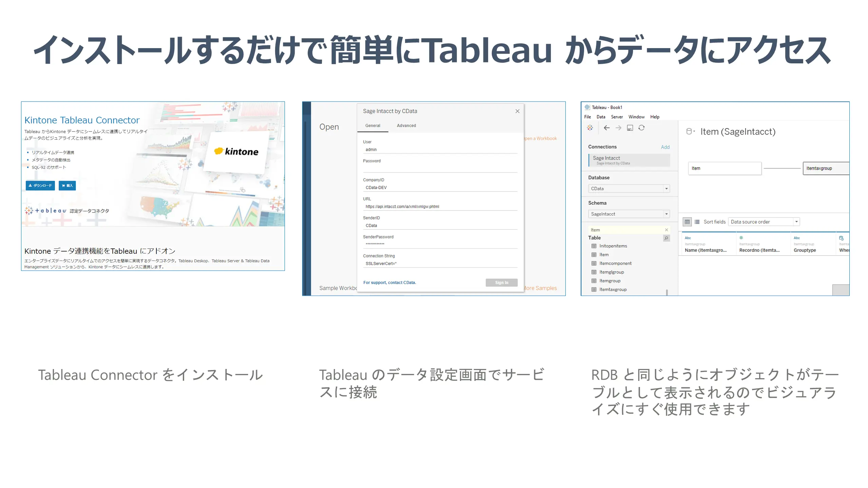
Task: Click the Abc type icon on the Name column
Action: (688, 238)
